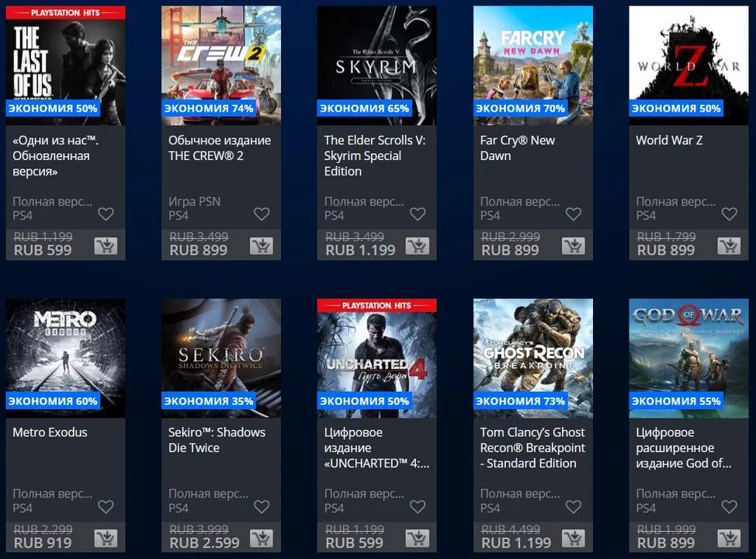Add Uncharted 4 digital edition to cart
Screen dimensions: 756x559
(417, 538)
